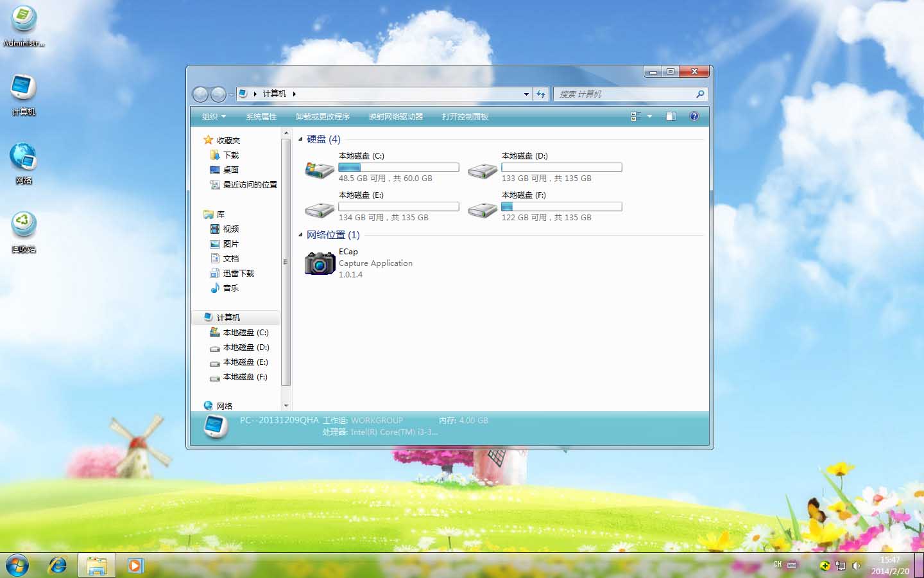Click 打开控制面板 in the toolbar

(465, 116)
